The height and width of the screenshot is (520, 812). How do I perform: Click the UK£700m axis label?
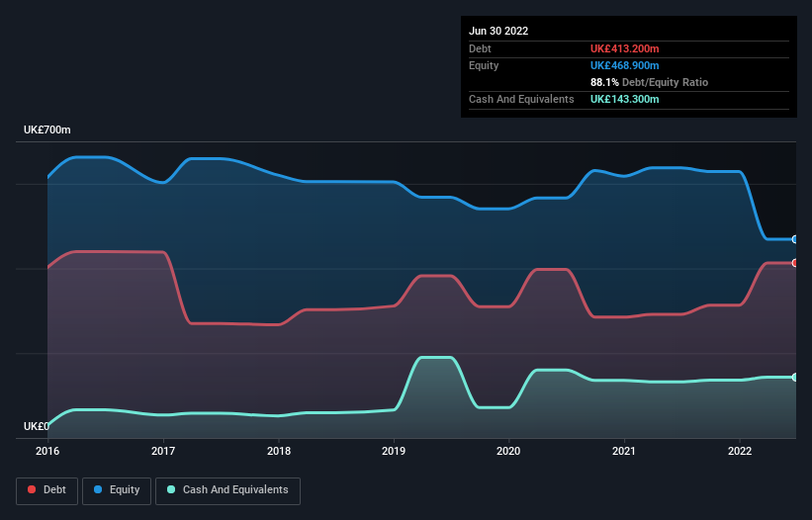coord(47,130)
